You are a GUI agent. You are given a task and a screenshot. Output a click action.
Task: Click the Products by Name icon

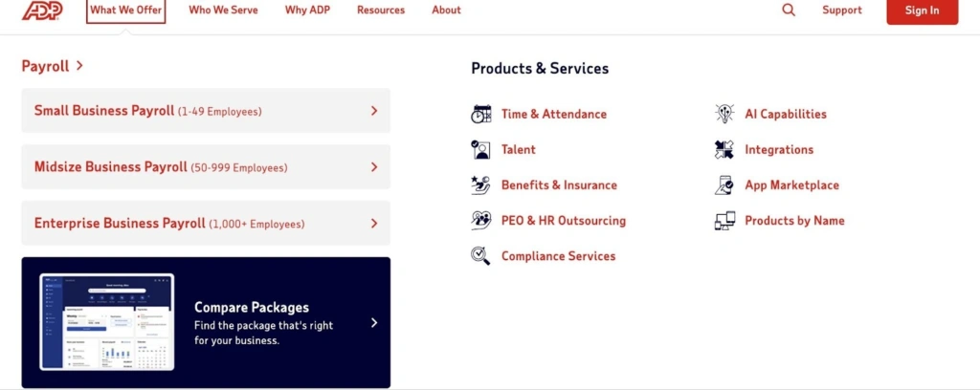pos(724,221)
